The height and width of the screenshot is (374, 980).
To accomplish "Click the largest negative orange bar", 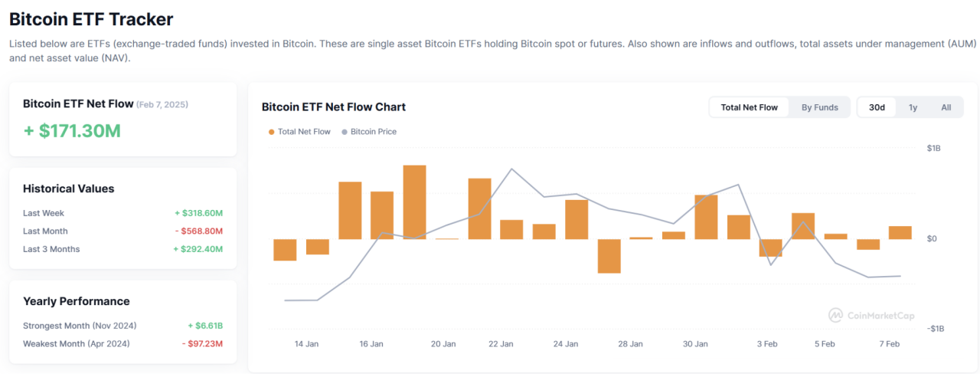I will click(609, 256).
